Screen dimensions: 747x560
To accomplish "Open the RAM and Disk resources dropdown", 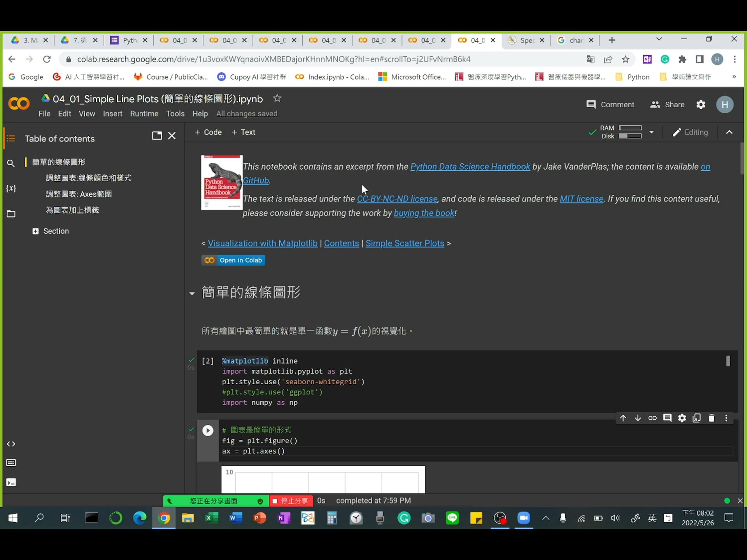I will pyautogui.click(x=652, y=132).
